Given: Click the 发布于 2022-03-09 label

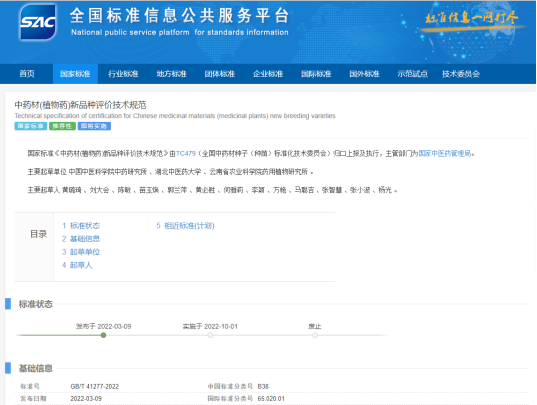Looking at the screenshot, I should [103, 326].
